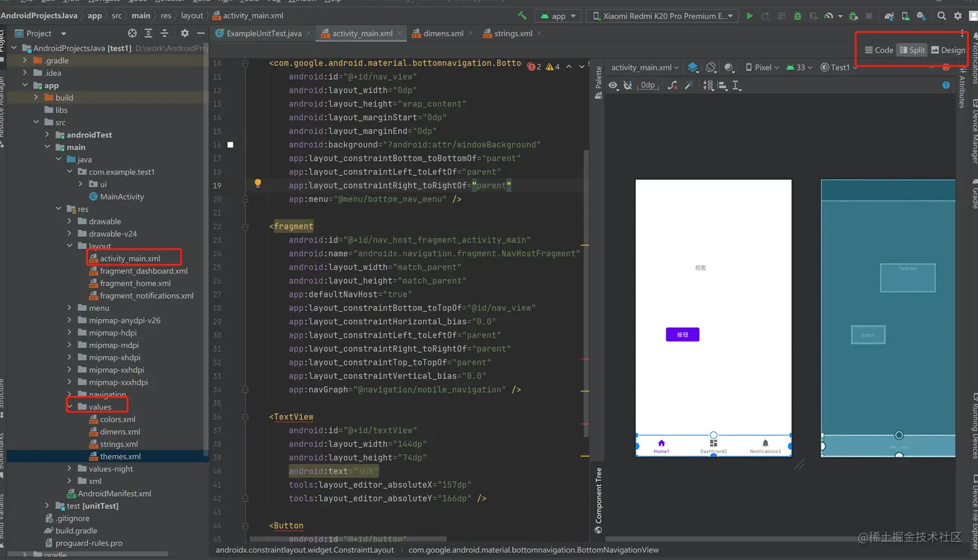Click the orientation rotate icon in design toolbar
This screenshot has width=978, height=560.
tap(711, 67)
